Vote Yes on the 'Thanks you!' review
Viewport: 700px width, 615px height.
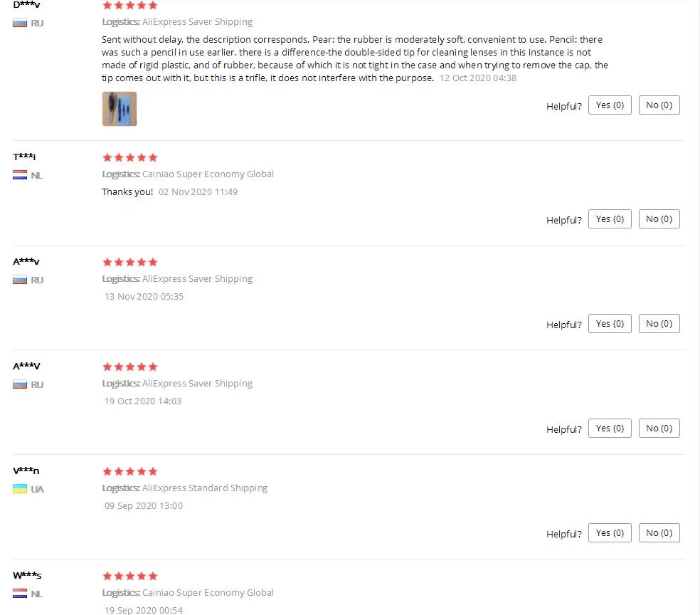coord(610,219)
